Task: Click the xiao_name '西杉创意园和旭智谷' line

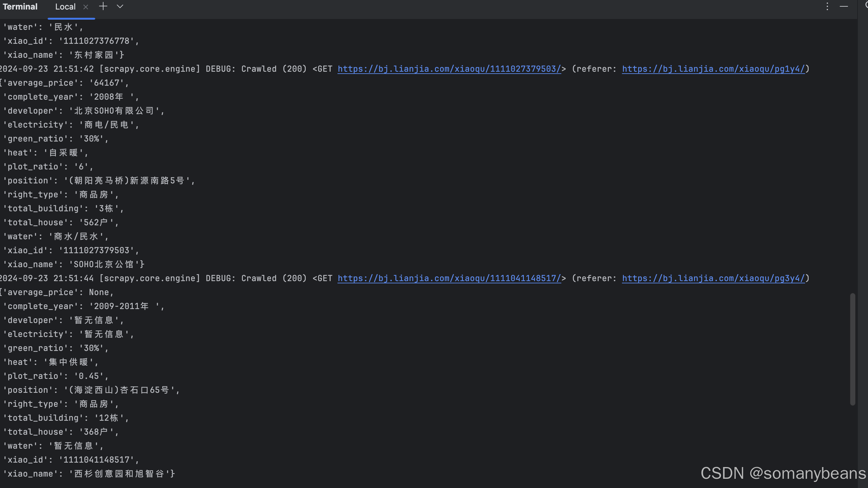Action: click(89, 474)
